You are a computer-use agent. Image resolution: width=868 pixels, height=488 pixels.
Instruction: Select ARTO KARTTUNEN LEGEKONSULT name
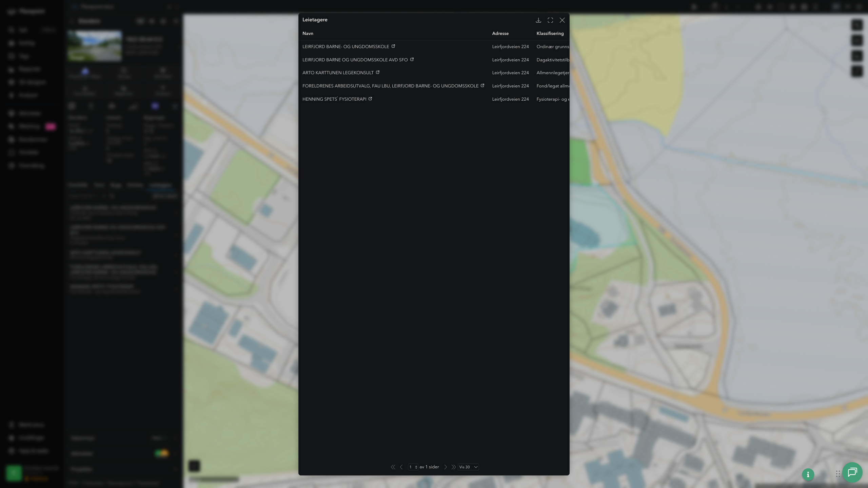click(x=338, y=73)
